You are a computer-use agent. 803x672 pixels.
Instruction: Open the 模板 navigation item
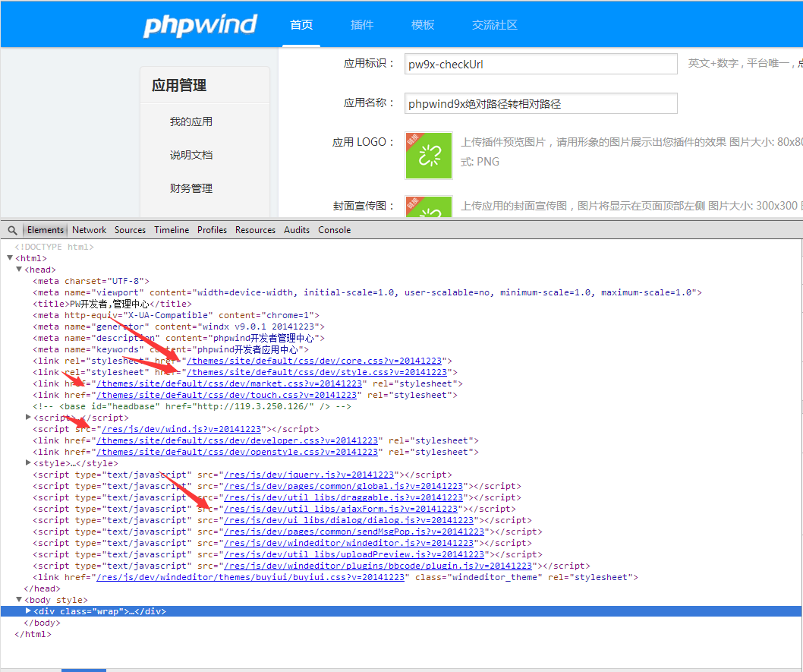(x=423, y=24)
